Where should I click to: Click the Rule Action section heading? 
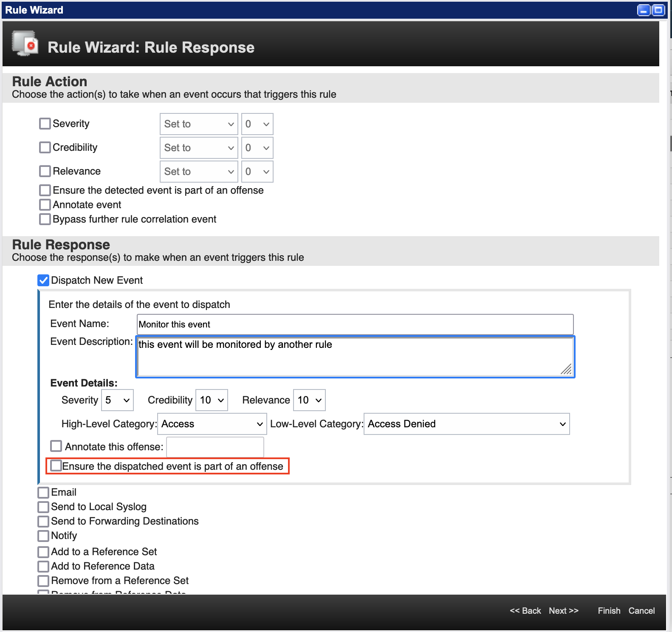click(50, 82)
